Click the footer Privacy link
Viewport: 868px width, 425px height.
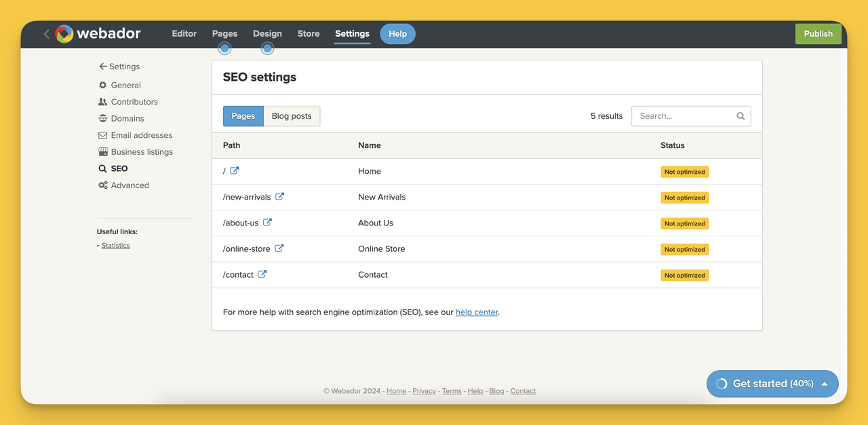[425, 391]
